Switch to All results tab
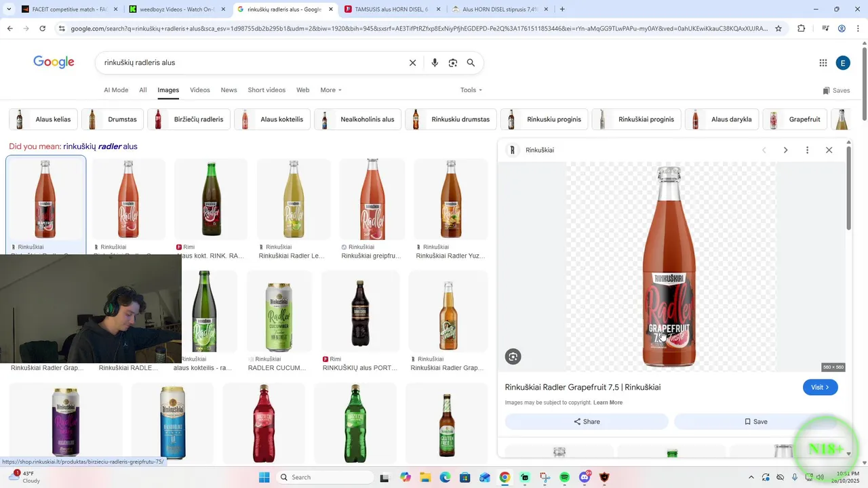The height and width of the screenshot is (488, 868). (x=143, y=89)
